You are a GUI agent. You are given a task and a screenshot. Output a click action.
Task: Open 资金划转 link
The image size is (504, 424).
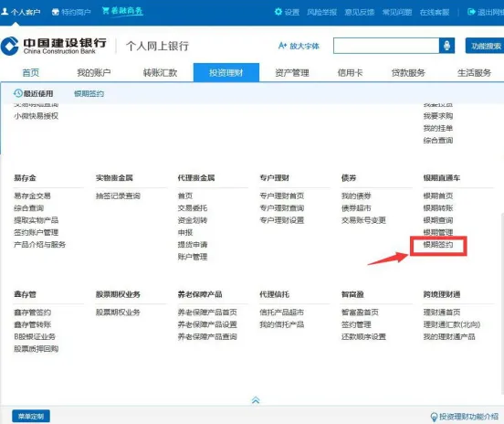(193, 220)
